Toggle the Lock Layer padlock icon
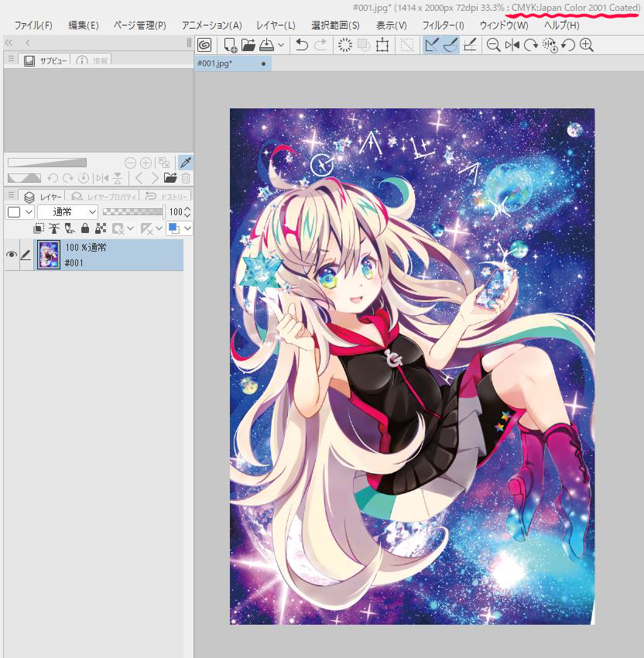Screen dimensions: 644x658 [x=85, y=228]
